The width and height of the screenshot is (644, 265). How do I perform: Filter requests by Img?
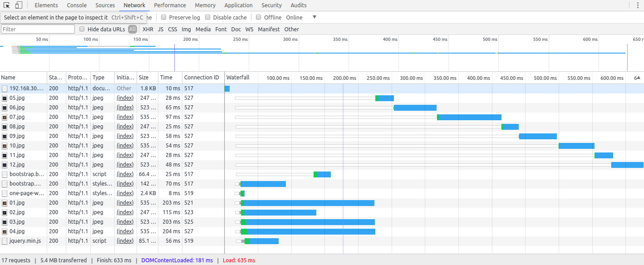[x=186, y=29]
